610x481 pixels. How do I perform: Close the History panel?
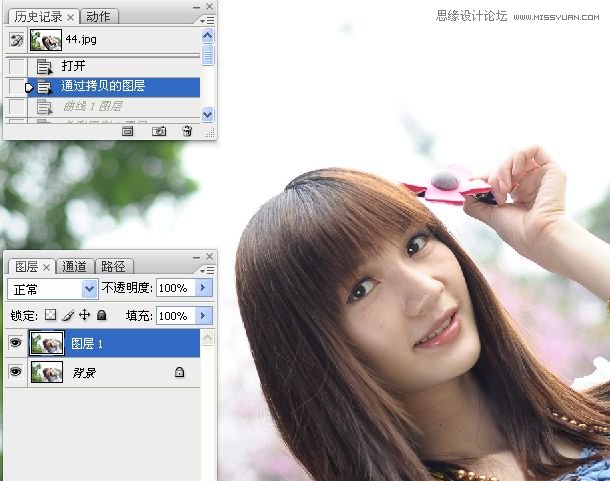[x=209, y=7]
